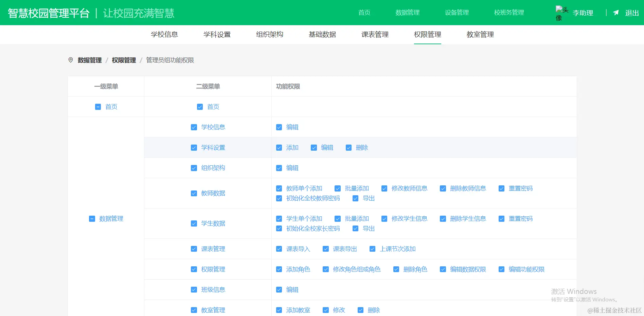Switch to 课表管理 sub-tab
644x316 pixels.
click(x=375, y=34)
